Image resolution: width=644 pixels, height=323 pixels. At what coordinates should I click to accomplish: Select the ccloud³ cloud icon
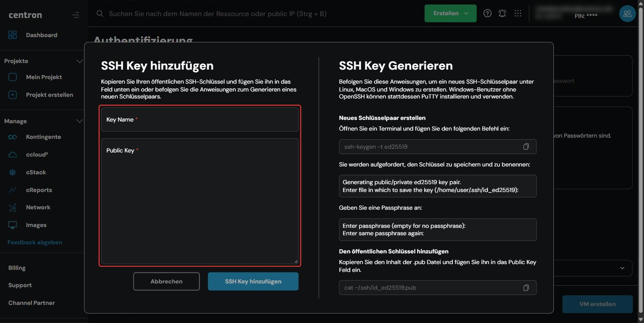click(13, 154)
